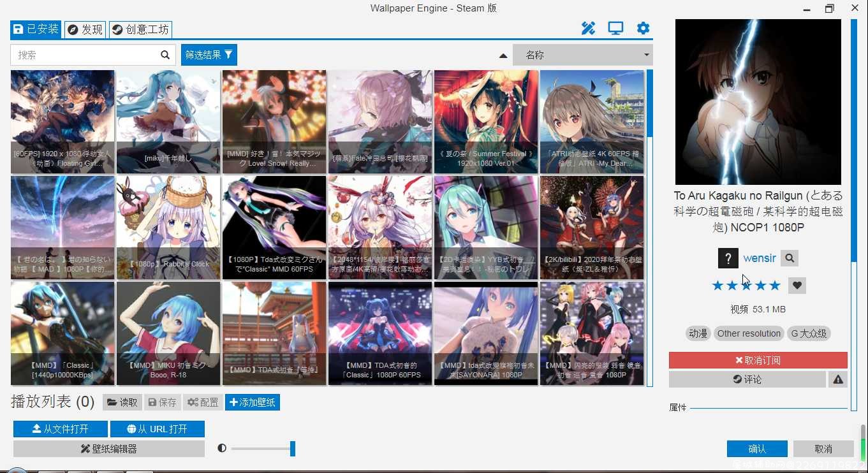Select ATRI动态壁纸 4K thumbnail
This screenshot has height=473, width=868.
592,122
